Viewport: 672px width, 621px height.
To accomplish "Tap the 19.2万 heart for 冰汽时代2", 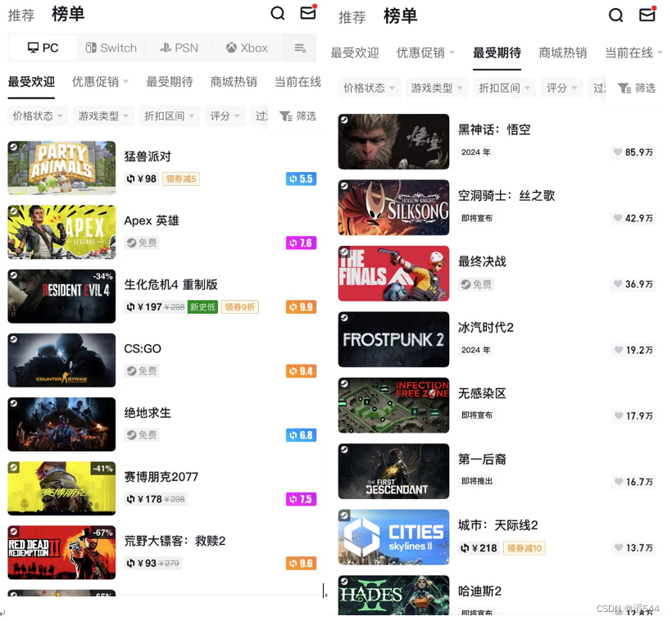I will [633, 350].
